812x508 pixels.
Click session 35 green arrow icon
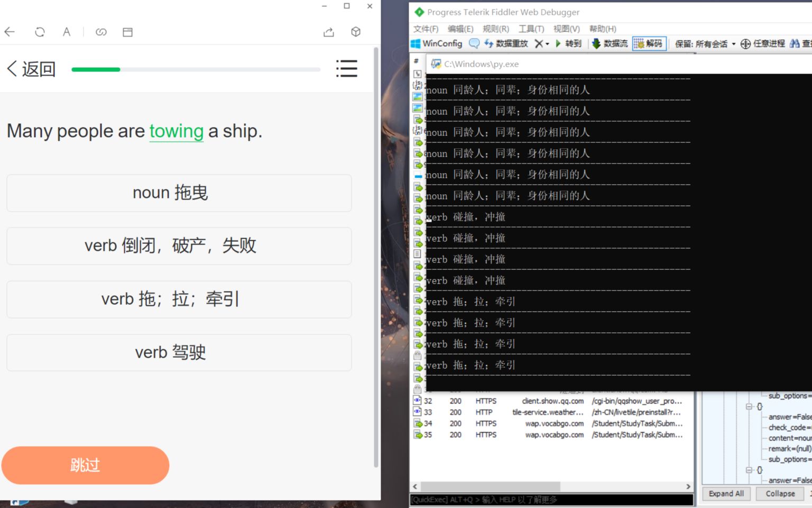(x=418, y=434)
